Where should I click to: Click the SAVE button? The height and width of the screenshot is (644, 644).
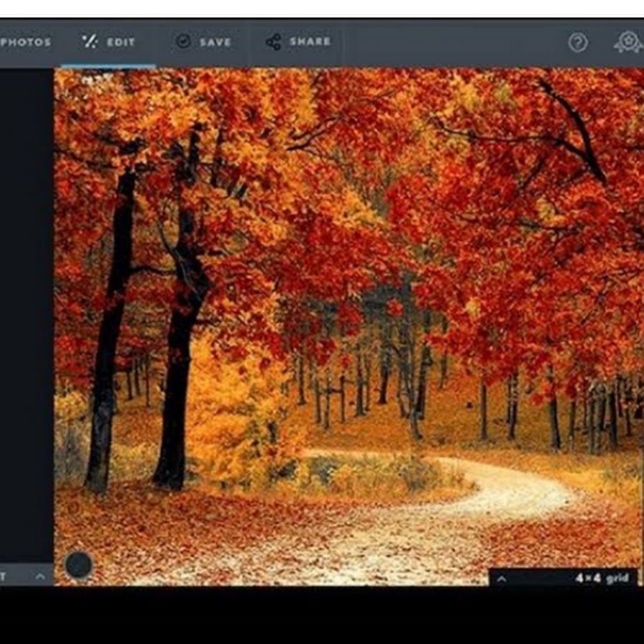point(203,42)
